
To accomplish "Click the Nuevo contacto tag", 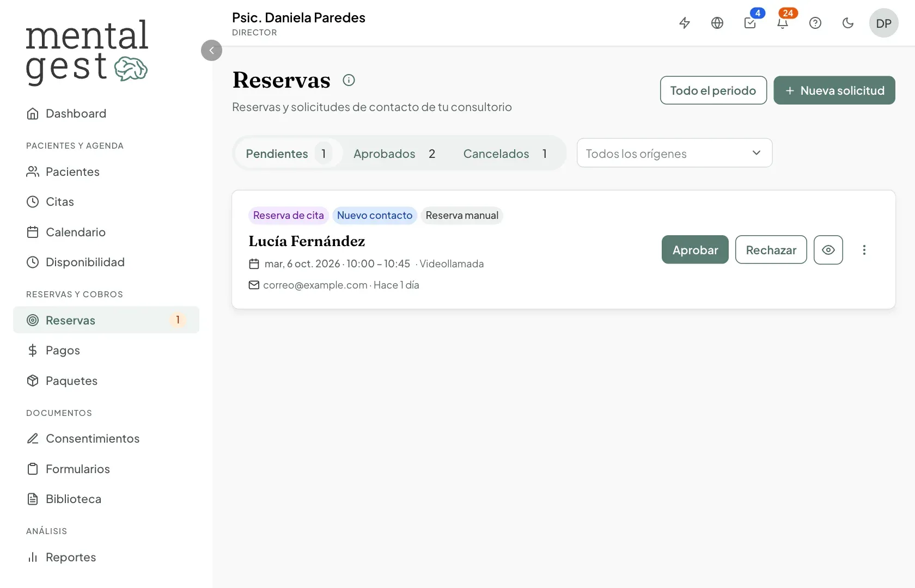I will pos(375,215).
